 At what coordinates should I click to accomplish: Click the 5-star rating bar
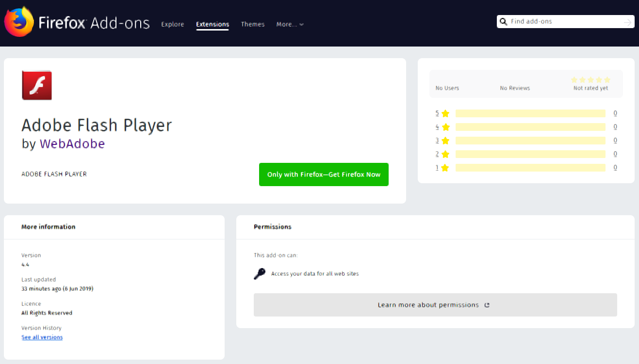[x=530, y=113]
